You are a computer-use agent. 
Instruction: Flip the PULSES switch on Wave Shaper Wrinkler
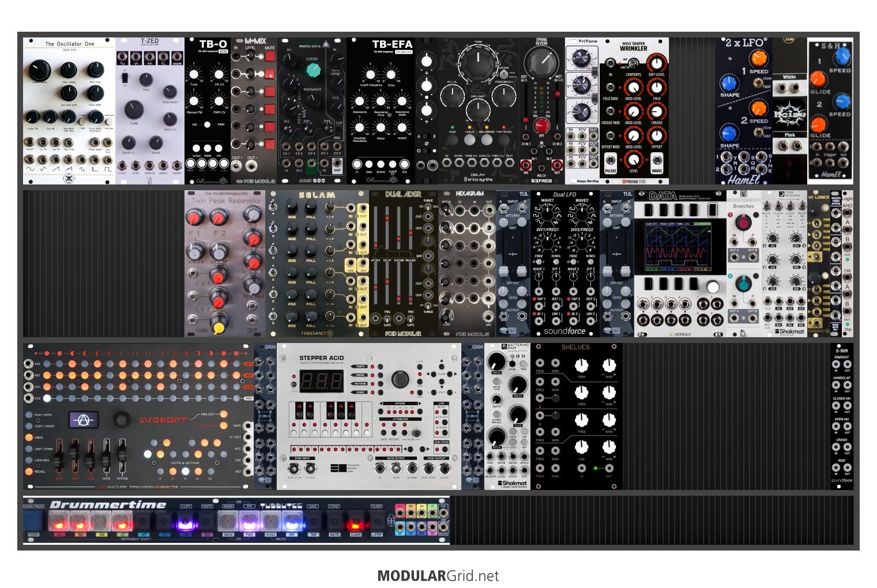(610, 161)
